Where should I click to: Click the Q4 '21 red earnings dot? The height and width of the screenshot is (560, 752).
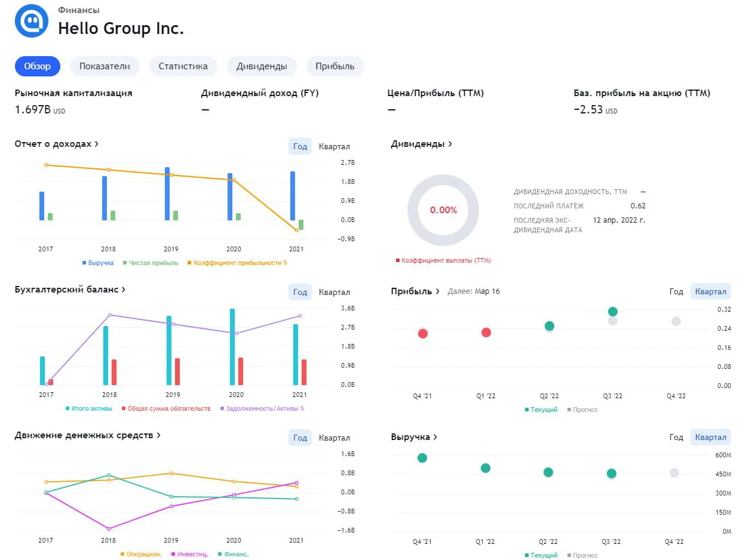423,334
